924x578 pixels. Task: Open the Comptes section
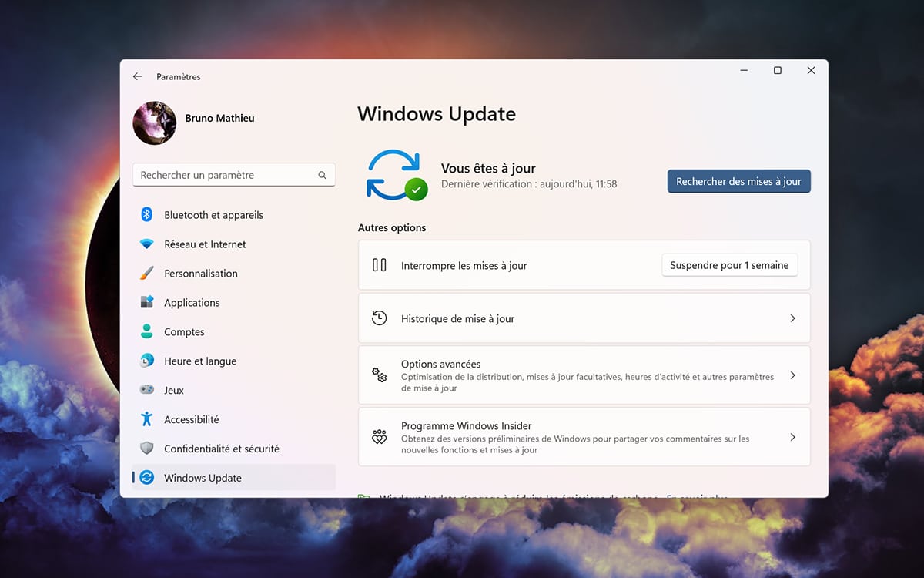click(234, 332)
